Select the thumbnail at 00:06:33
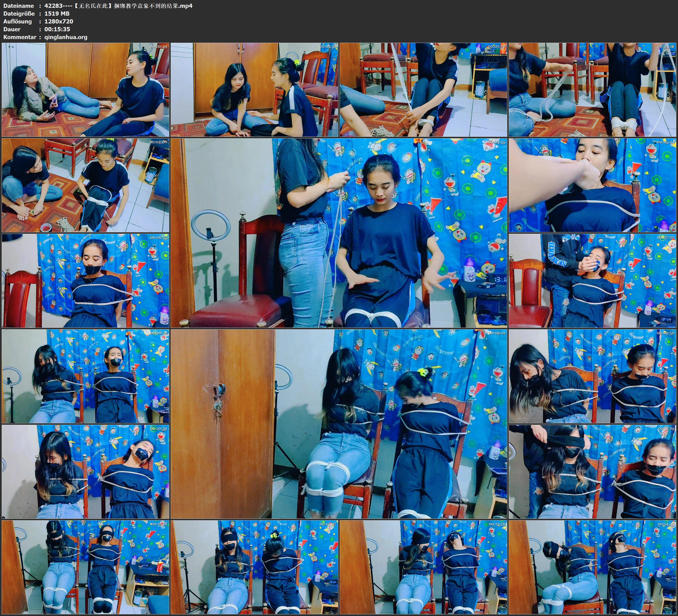Viewport: 678px width, 616px height. (85, 281)
